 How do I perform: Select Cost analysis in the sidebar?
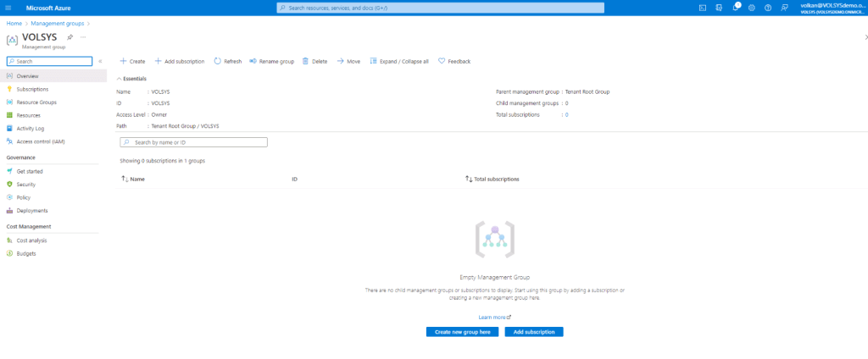click(x=33, y=240)
